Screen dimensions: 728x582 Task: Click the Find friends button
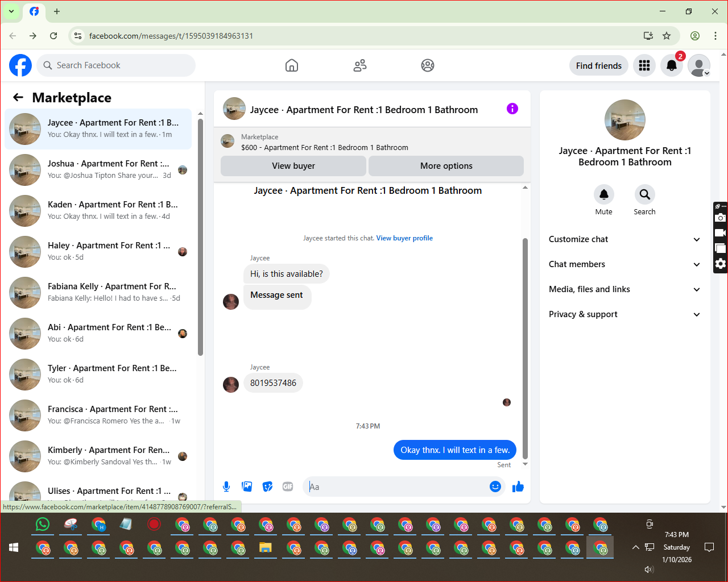point(599,65)
